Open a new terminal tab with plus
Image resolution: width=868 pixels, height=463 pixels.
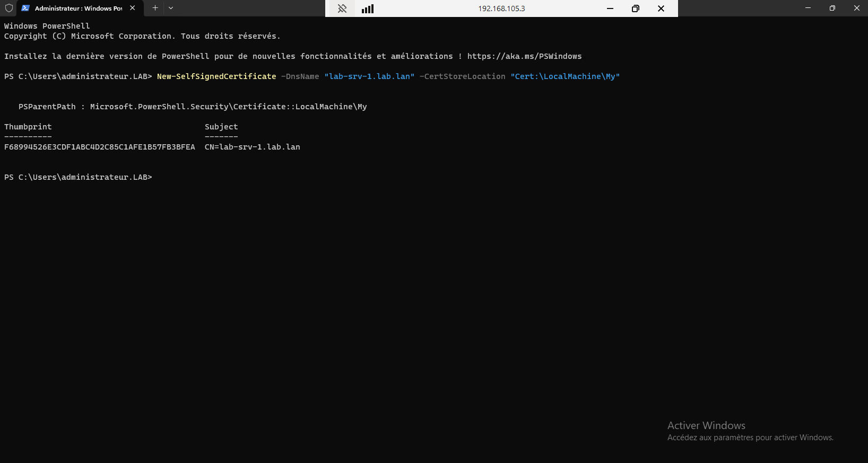[155, 8]
